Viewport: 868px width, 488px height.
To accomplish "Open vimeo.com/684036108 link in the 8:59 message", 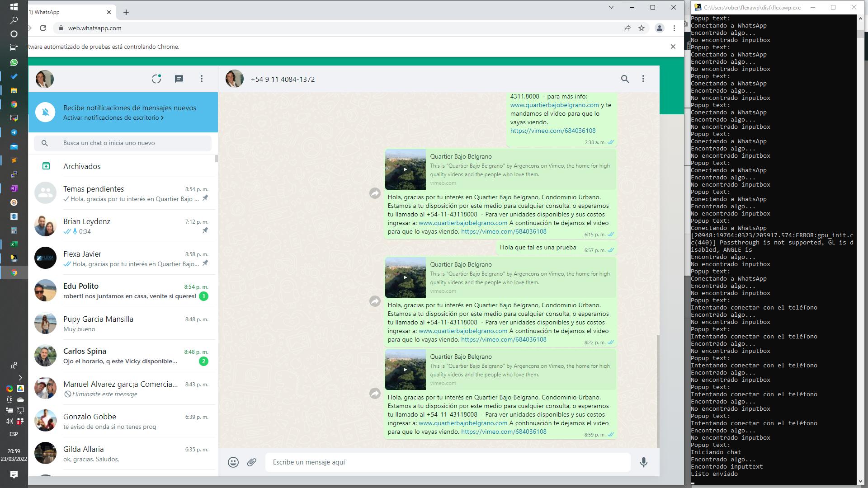I will click(x=504, y=432).
